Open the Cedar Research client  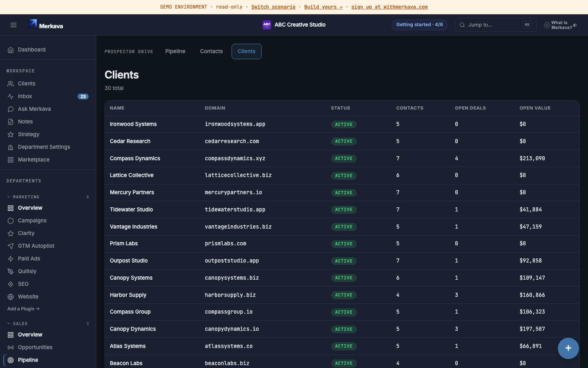(130, 141)
